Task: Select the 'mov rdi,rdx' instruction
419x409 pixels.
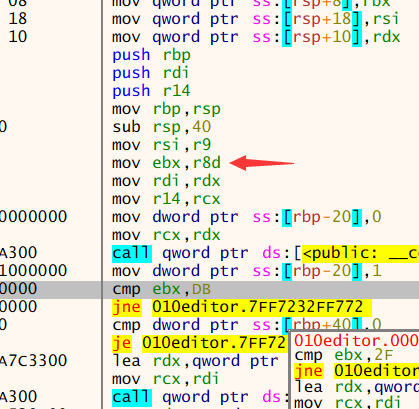Action: pos(166,181)
